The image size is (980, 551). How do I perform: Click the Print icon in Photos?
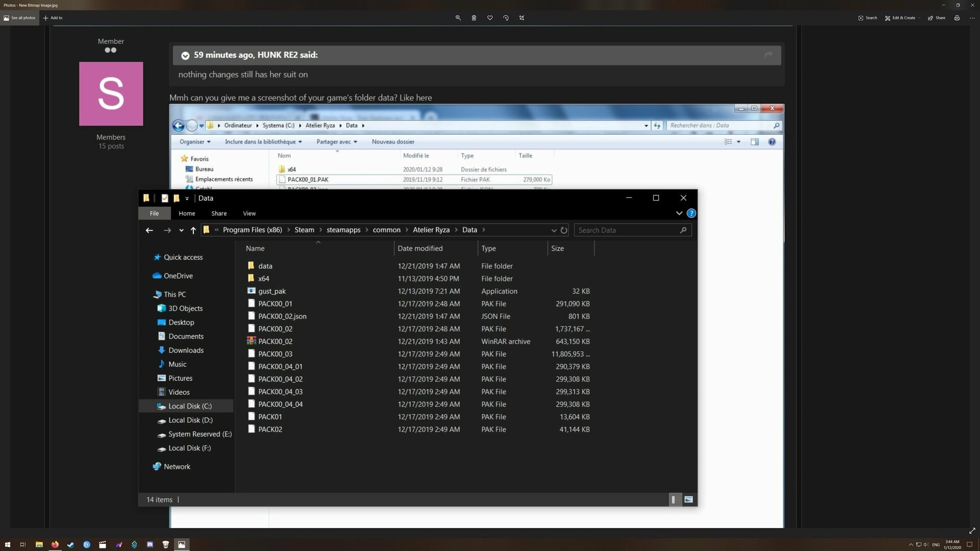[957, 18]
